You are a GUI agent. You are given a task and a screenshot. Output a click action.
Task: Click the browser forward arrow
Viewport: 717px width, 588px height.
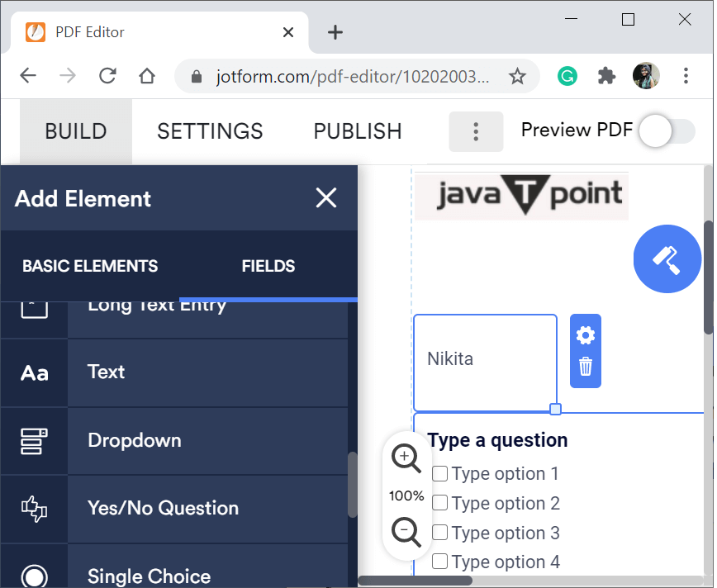68,75
